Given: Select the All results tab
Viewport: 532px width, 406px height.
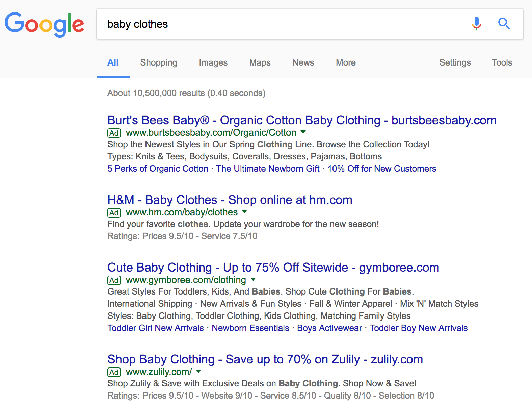Looking at the screenshot, I should [113, 62].
